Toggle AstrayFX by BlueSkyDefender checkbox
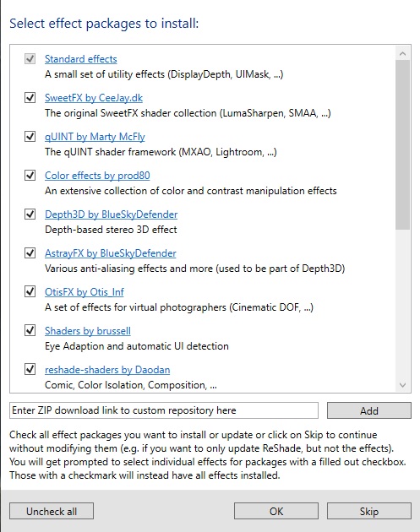The image size is (420, 532). coord(30,252)
